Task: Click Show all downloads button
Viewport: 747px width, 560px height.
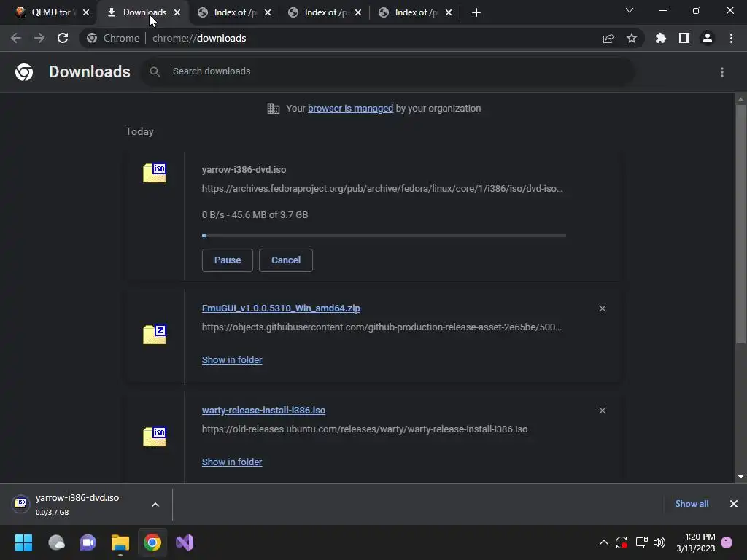Action: point(692,504)
